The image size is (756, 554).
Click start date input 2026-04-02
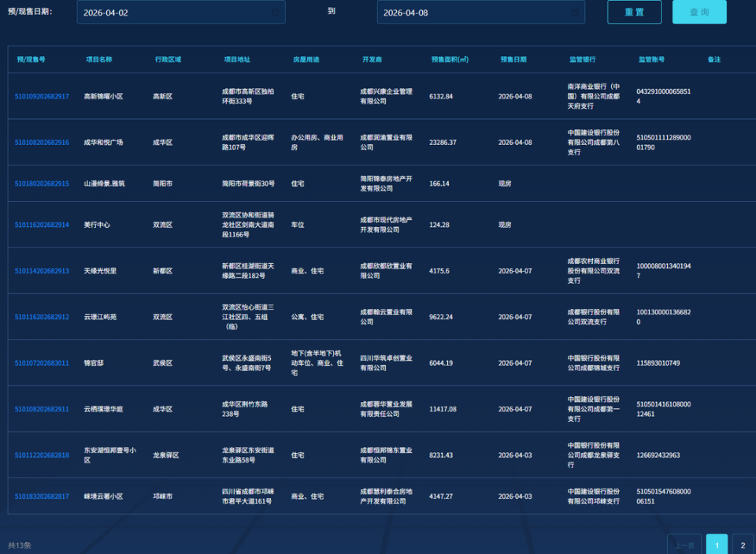tap(181, 12)
